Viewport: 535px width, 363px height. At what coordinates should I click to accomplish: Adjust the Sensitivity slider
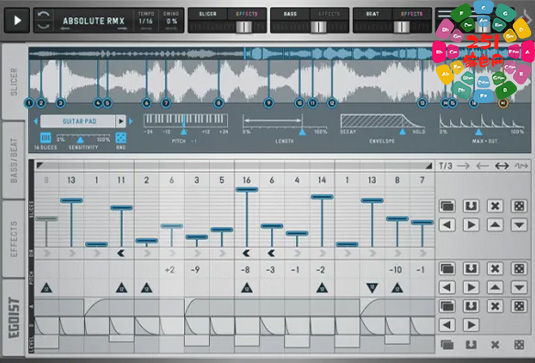80,140
